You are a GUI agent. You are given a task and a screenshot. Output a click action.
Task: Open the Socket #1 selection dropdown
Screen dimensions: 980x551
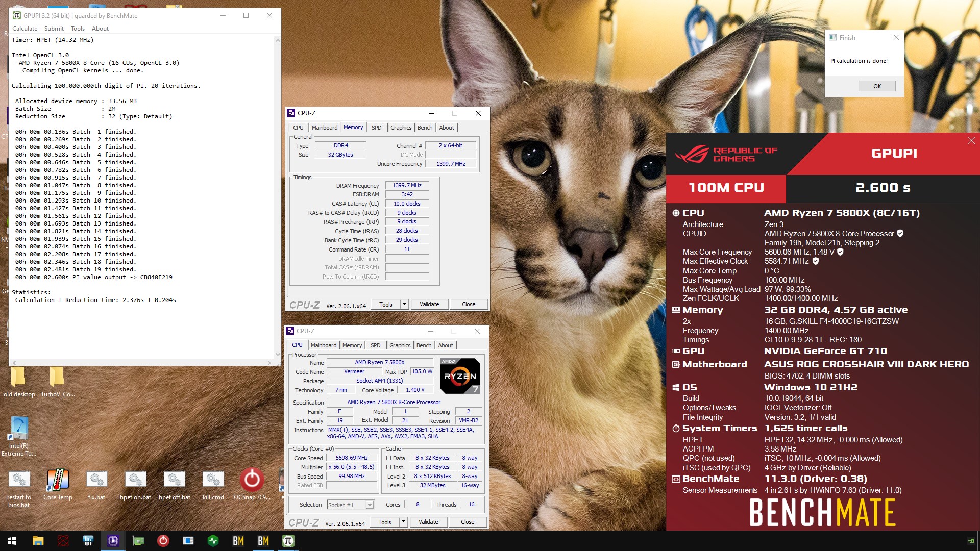[x=350, y=505]
